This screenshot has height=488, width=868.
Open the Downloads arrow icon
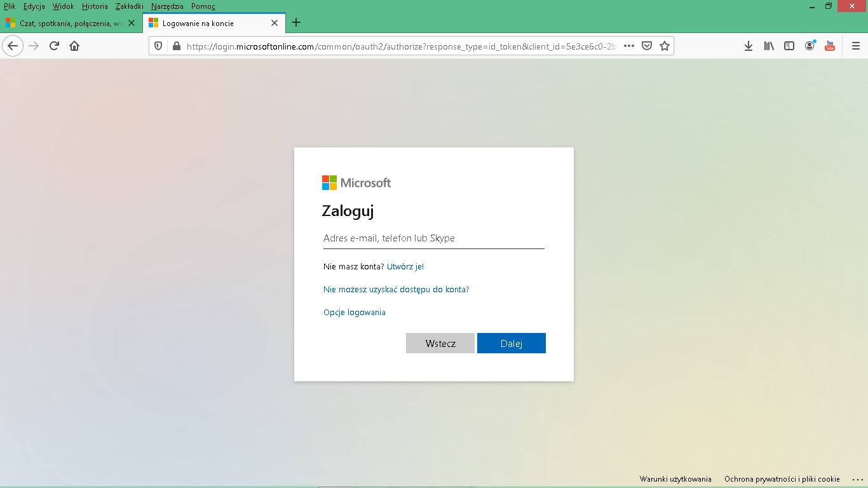(749, 46)
